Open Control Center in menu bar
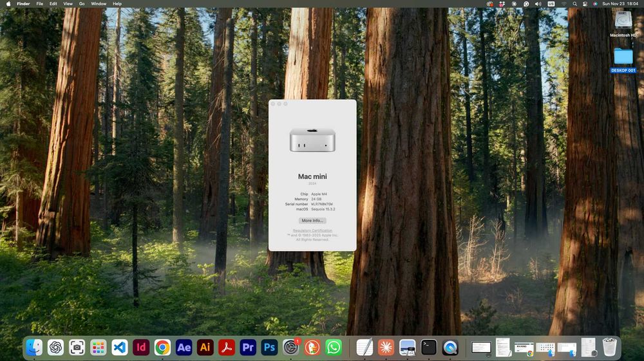This screenshot has height=361, width=644. pos(585,4)
